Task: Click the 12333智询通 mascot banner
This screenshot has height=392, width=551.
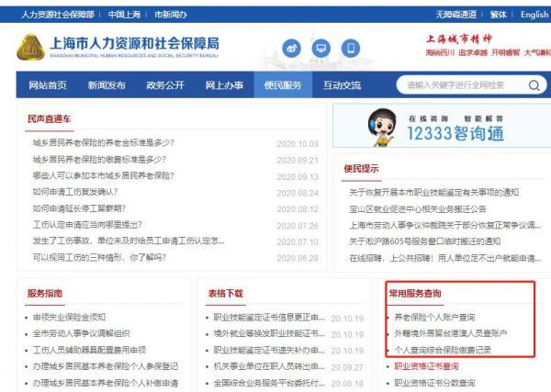Action: pos(442,126)
